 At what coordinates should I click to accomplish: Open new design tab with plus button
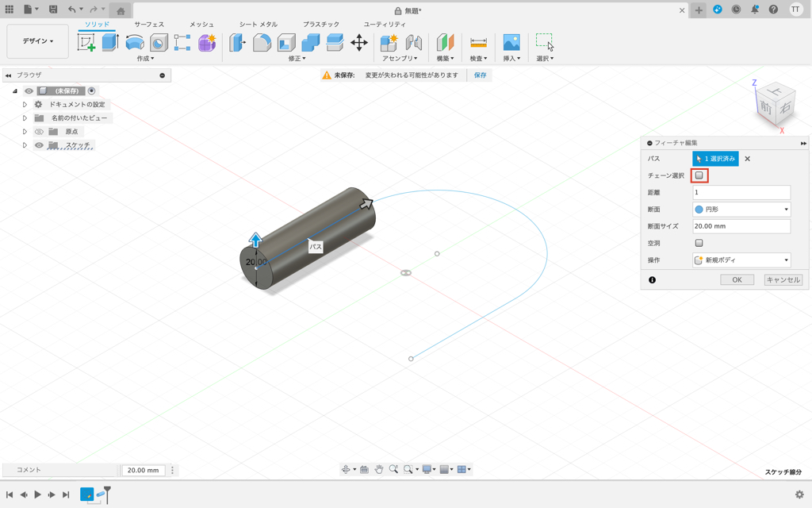click(x=699, y=10)
